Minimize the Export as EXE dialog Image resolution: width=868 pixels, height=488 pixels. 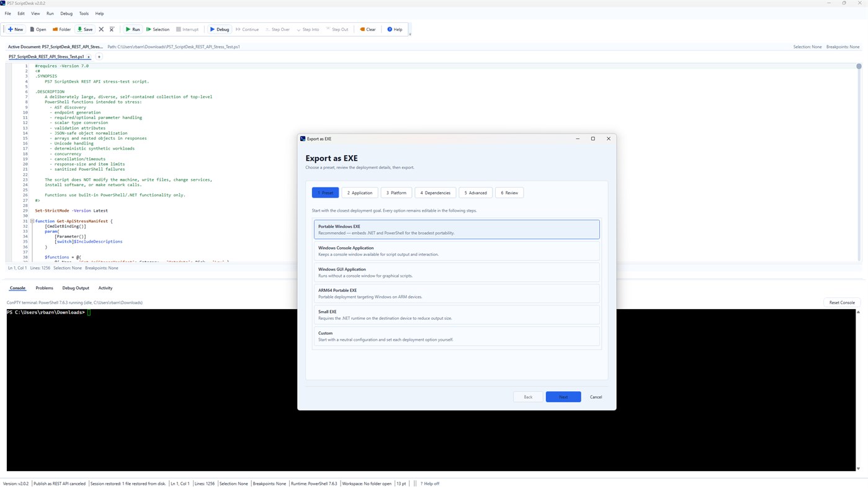tap(578, 139)
